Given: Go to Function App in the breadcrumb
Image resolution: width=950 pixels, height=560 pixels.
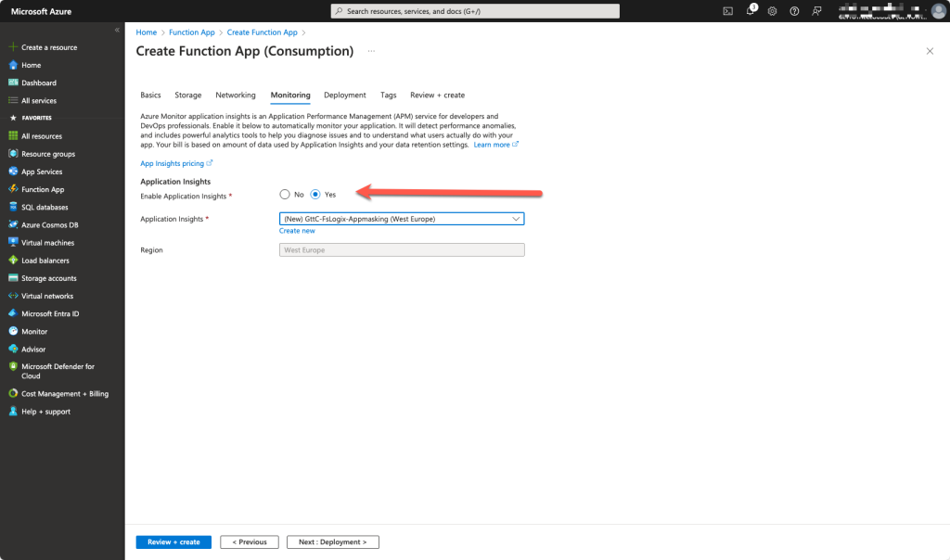Looking at the screenshot, I should (191, 32).
